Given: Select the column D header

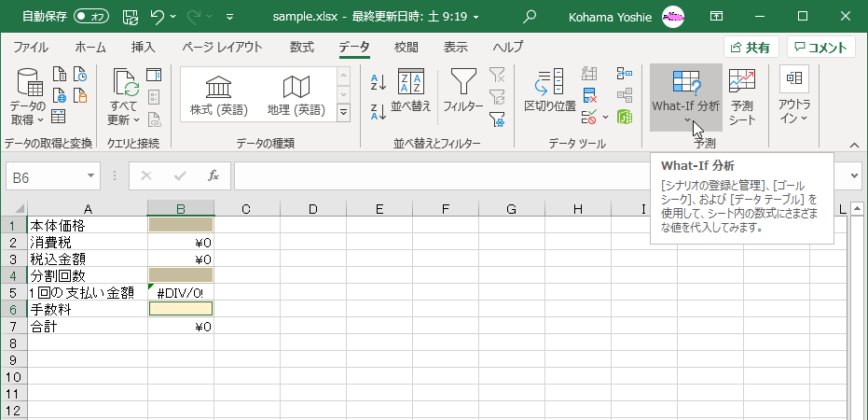Looking at the screenshot, I should (x=312, y=209).
